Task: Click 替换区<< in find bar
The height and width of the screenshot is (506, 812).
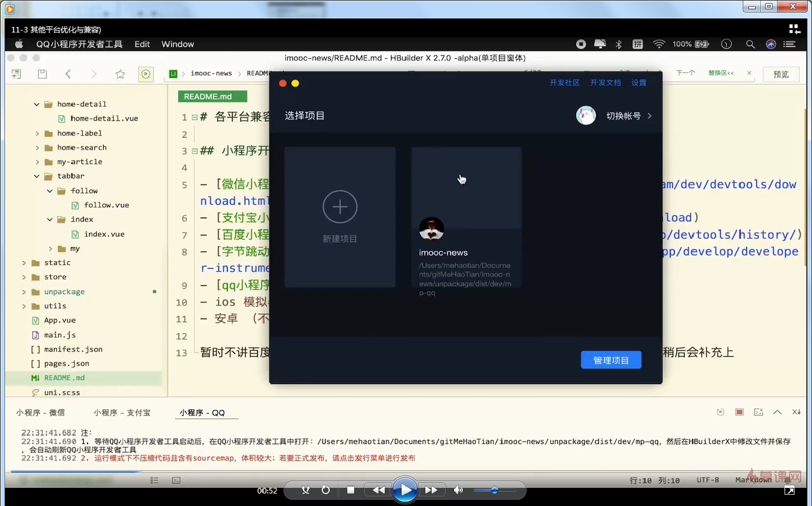Action: (x=721, y=73)
